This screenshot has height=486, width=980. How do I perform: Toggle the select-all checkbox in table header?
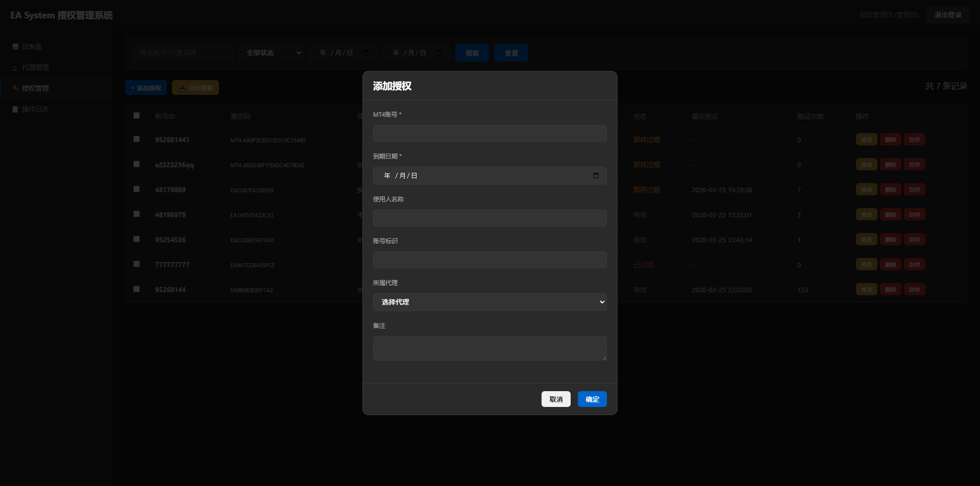point(136,116)
